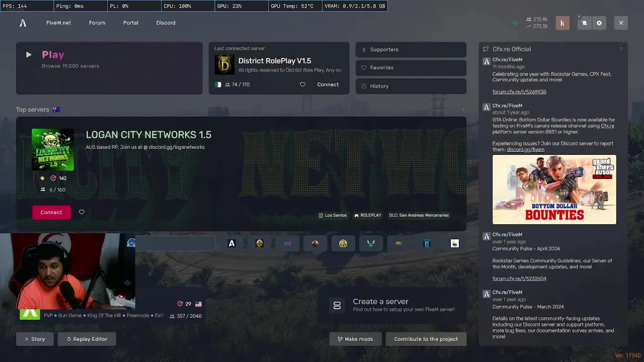Image resolution: width=644 pixels, height=362 pixels.
Task: Select the gold coin server icon in carousel
Action: pyautogui.click(x=260, y=243)
